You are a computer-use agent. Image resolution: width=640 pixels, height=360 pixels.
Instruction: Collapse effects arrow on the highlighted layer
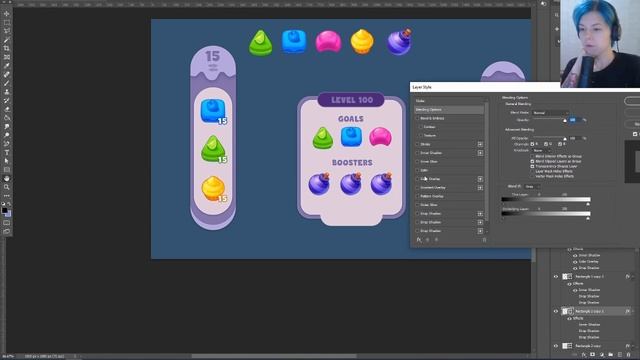click(x=633, y=311)
